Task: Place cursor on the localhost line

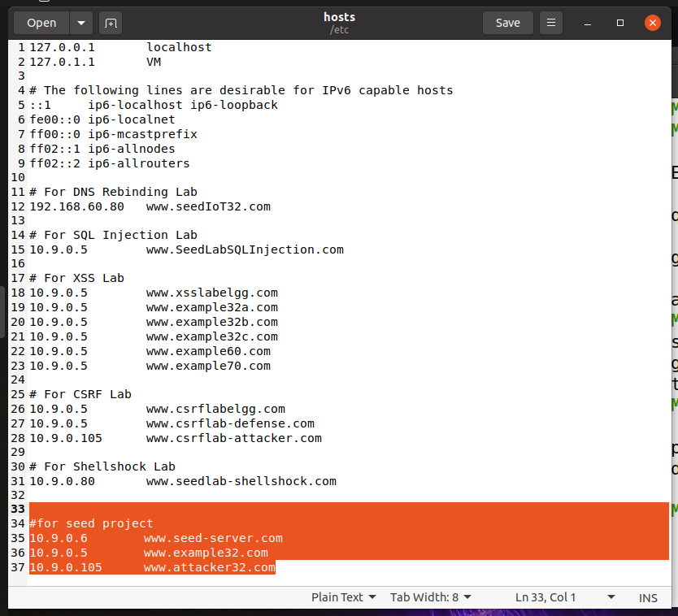Action: point(179,46)
